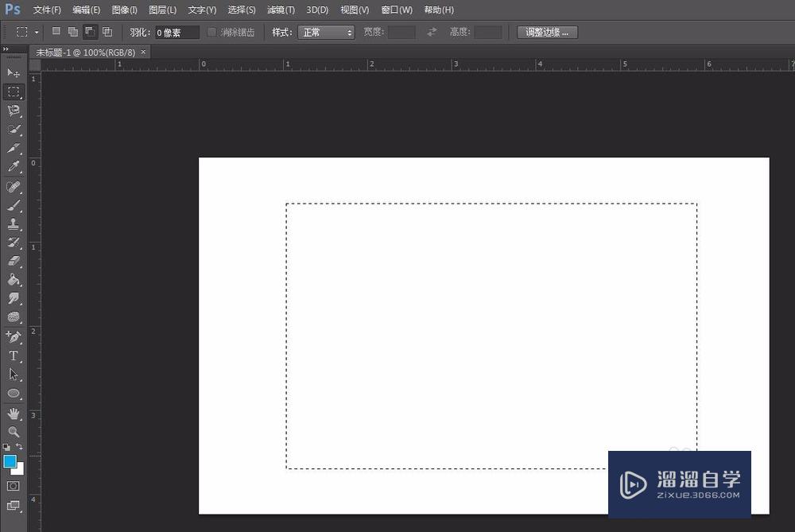Swap foreground and background colors
Image resolution: width=795 pixels, height=532 pixels.
[x=19, y=447]
